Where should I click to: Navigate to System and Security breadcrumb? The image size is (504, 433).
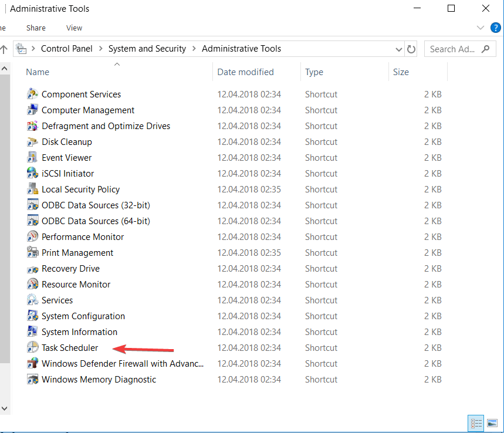[147, 49]
